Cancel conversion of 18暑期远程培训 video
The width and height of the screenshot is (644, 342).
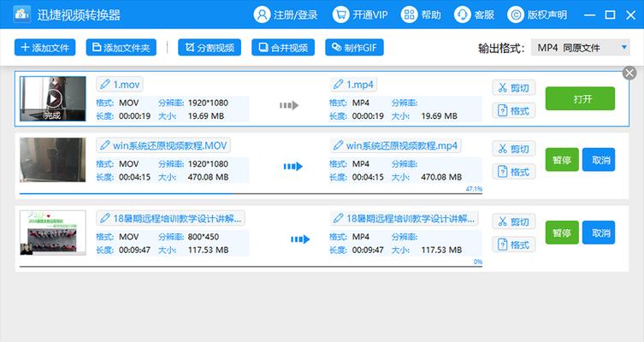point(599,233)
